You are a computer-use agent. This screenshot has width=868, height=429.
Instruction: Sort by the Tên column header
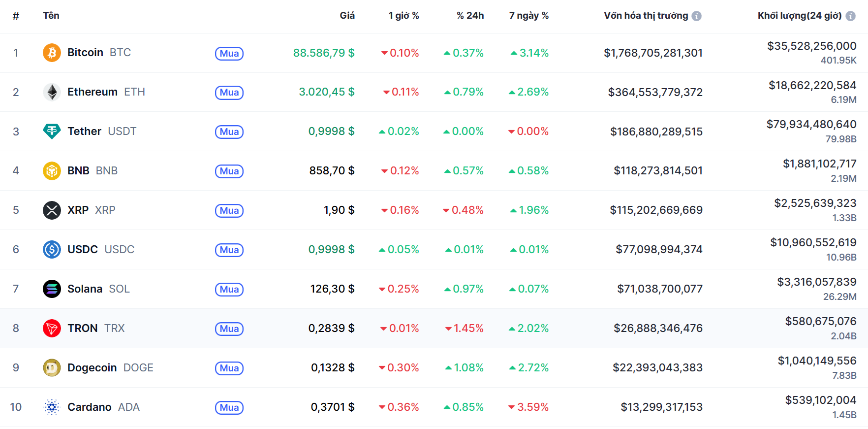[51, 16]
